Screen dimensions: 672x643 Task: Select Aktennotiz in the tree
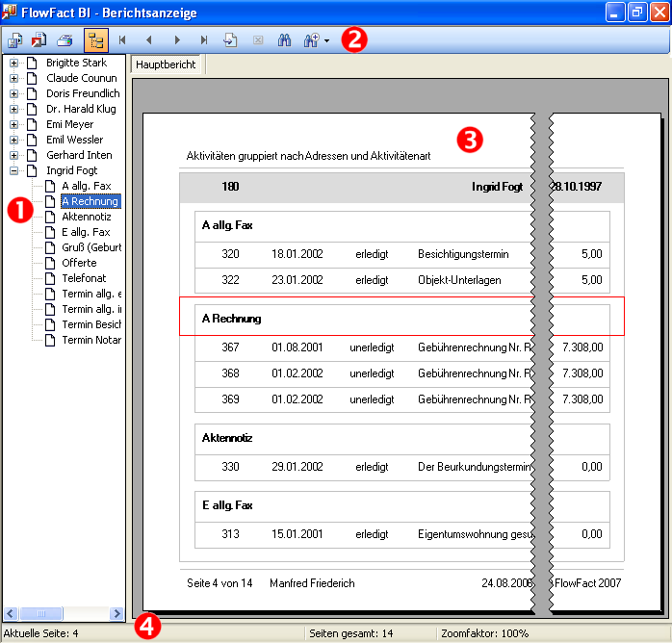pyautogui.click(x=86, y=217)
